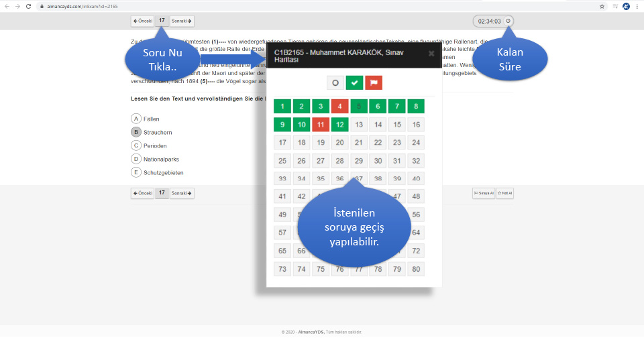Go to question 10 in the map
This screenshot has height=362, width=644.
pyautogui.click(x=301, y=125)
